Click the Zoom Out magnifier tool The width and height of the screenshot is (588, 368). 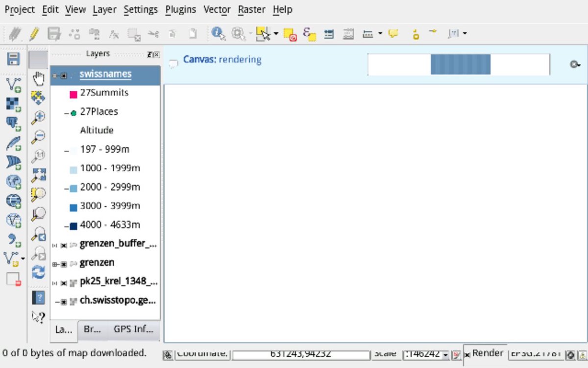coord(38,136)
